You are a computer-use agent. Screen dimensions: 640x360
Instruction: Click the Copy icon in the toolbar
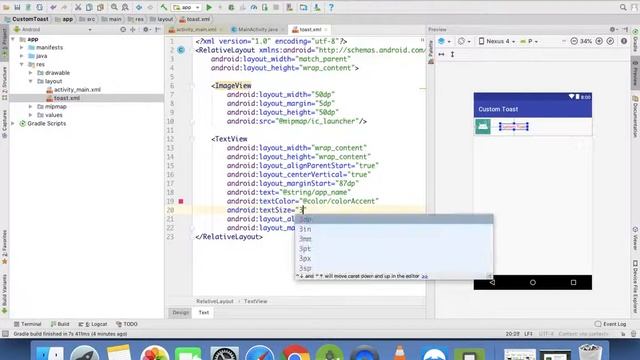(x=89, y=7)
